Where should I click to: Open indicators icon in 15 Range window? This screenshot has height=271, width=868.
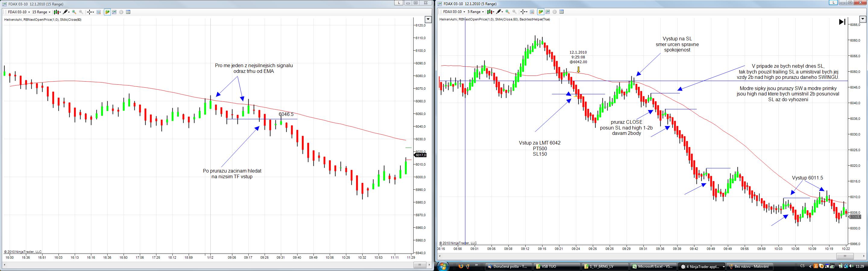point(114,12)
